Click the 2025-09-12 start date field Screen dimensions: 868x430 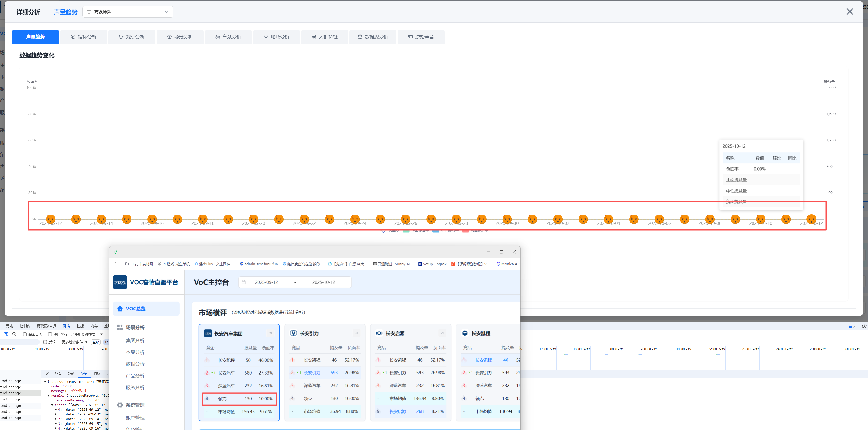[266, 282]
